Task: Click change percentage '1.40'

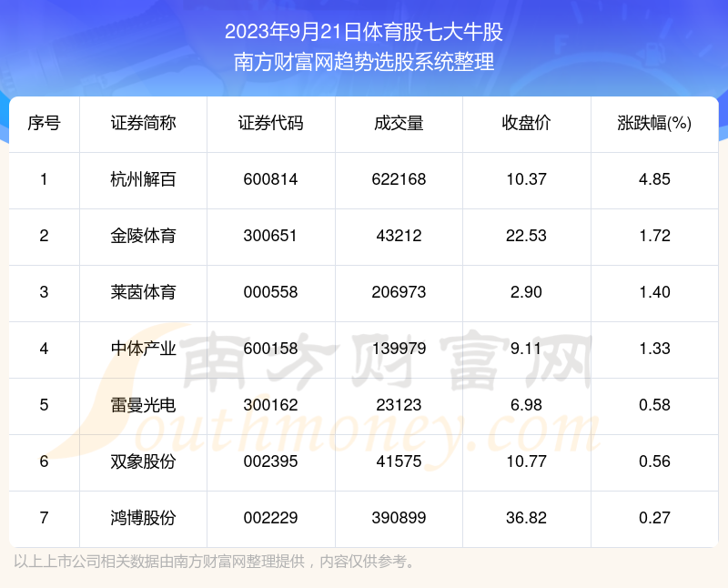Action: 654,292
